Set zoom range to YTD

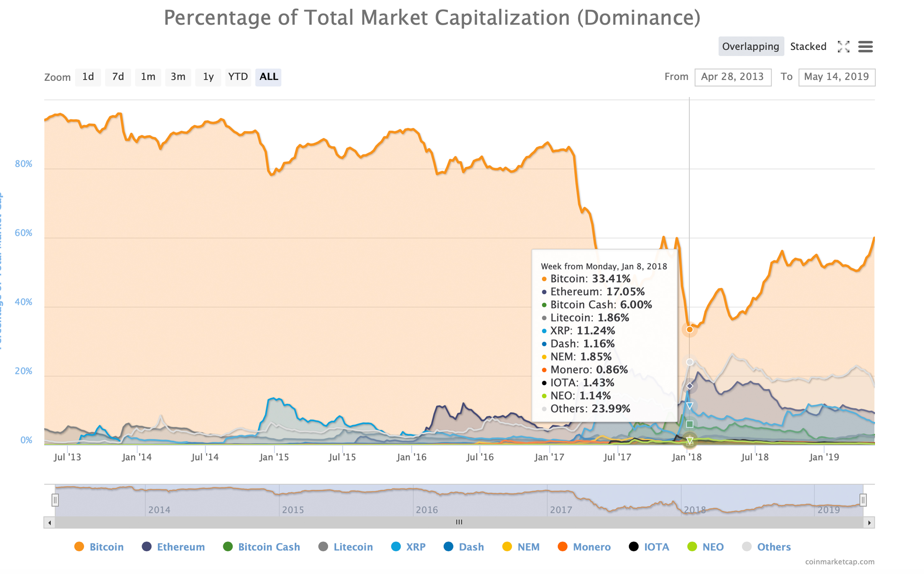[x=238, y=77]
